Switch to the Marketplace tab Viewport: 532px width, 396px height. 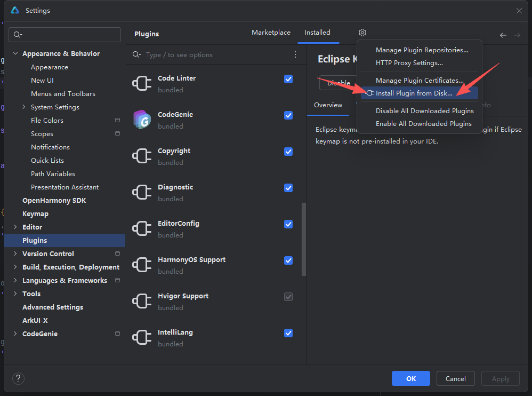[x=271, y=33]
